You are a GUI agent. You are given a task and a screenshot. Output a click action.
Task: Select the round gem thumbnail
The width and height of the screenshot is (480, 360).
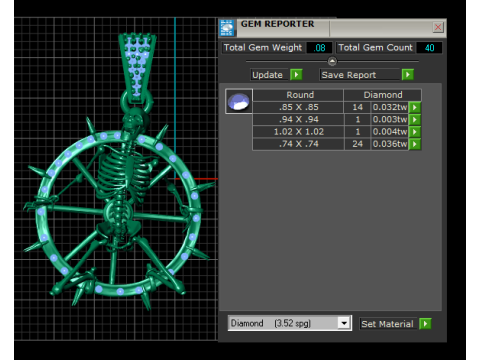point(239,101)
